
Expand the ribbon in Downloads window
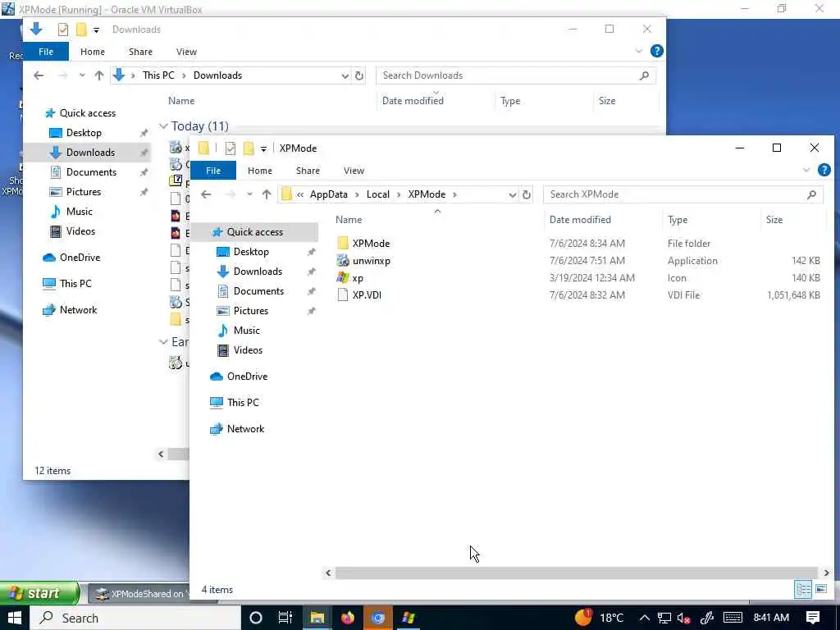point(638,52)
